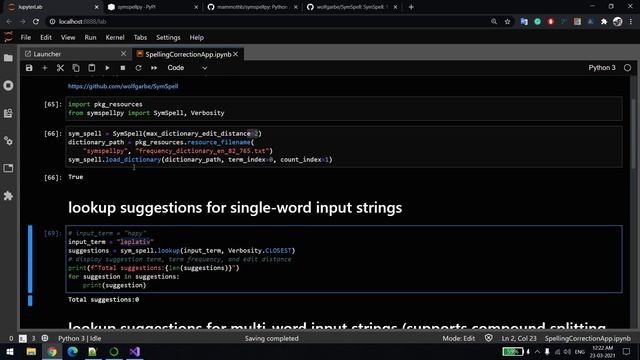Open Visual Studio from the taskbar

click(x=135, y=351)
